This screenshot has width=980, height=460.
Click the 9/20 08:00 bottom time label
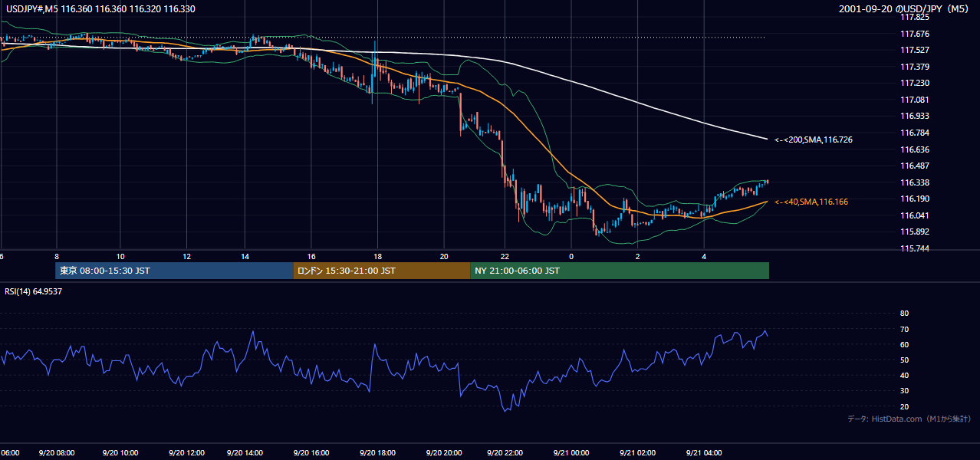click(x=58, y=453)
